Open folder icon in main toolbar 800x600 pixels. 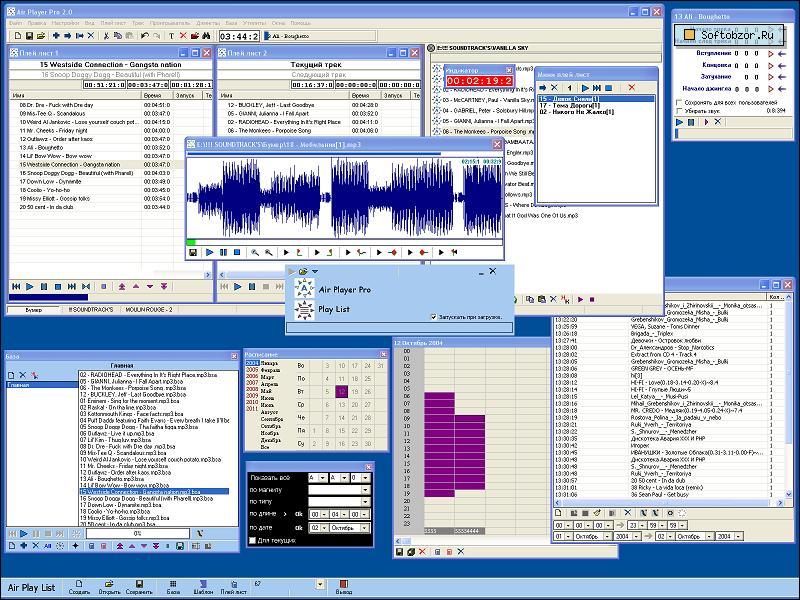(41, 36)
